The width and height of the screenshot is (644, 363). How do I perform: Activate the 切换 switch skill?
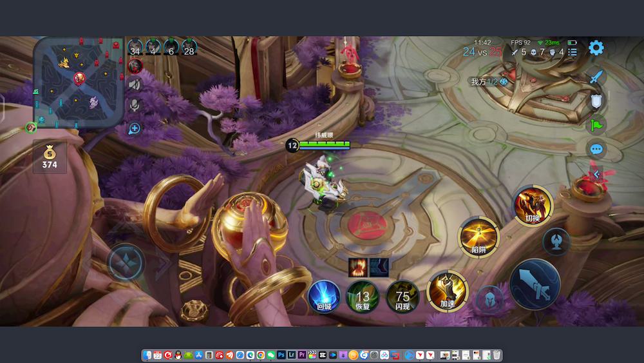[533, 205]
